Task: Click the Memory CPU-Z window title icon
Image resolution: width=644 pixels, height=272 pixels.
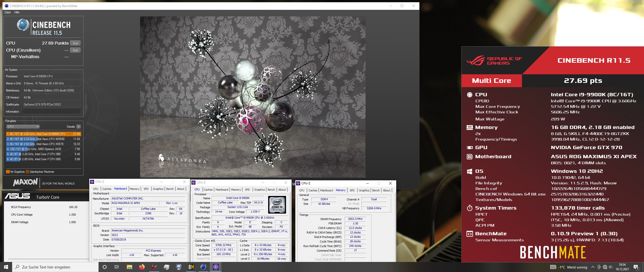Action: [298, 183]
